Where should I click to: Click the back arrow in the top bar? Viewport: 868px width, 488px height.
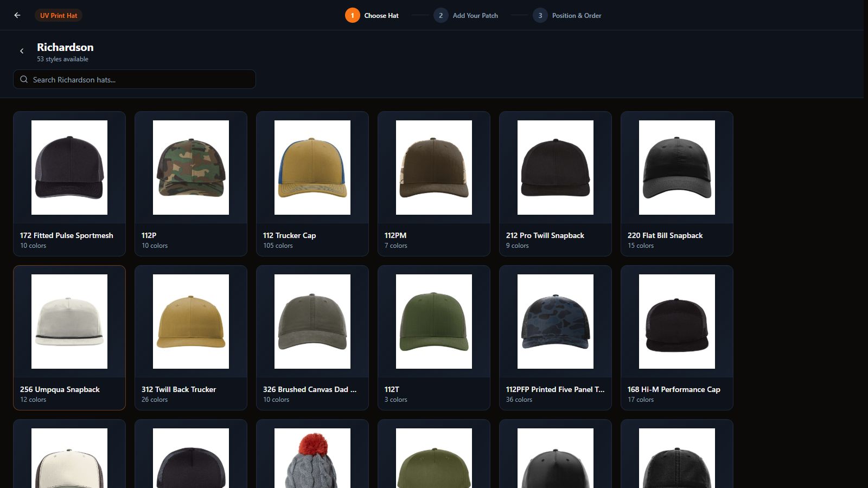pos(17,15)
